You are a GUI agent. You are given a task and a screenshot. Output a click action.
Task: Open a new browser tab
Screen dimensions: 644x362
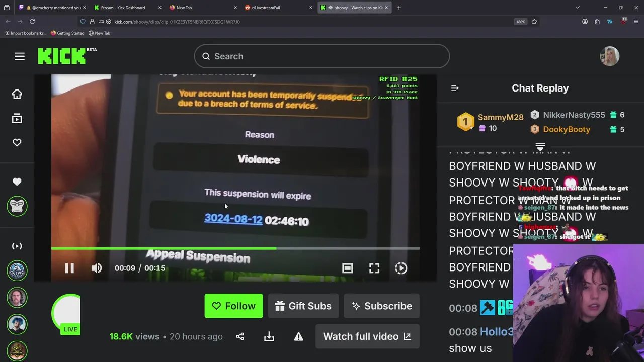(399, 8)
